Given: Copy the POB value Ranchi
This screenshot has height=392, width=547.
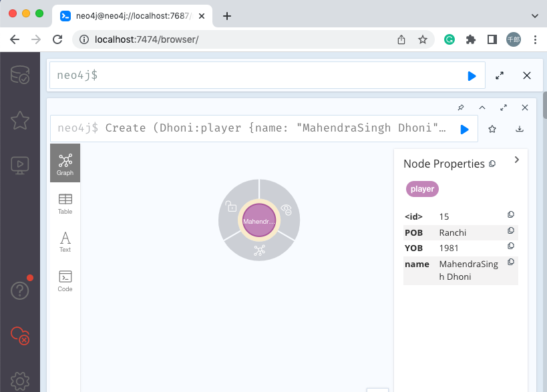Looking at the screenshot, I should 511,230.
